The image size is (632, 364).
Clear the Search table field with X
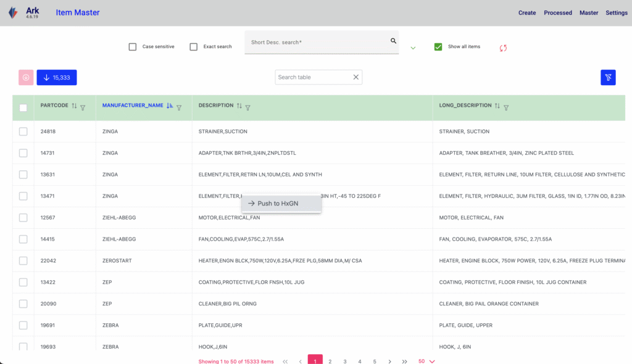pos(355,77)
